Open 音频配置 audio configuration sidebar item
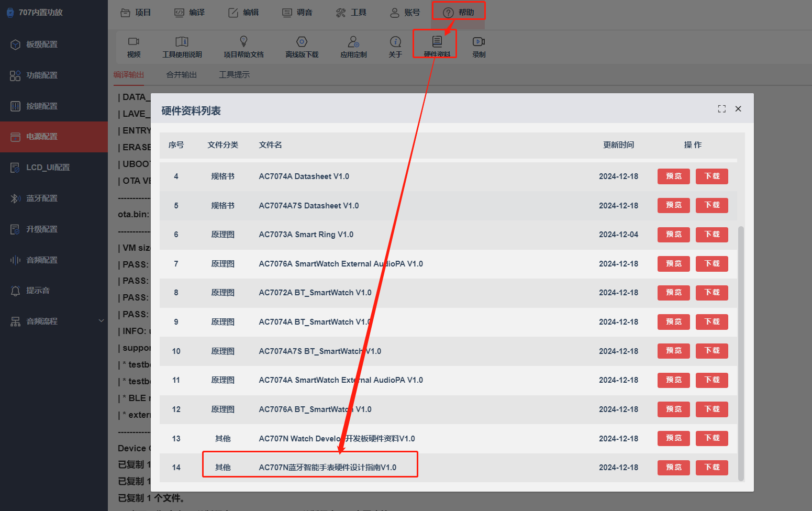Viewport: 812px width, 511px height. point(54,260)
